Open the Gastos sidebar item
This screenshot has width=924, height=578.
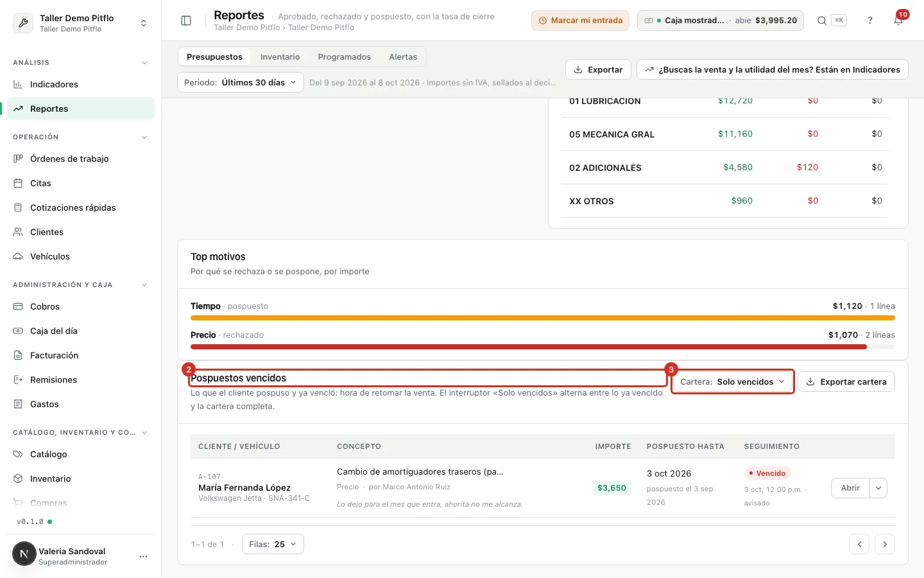80,404
